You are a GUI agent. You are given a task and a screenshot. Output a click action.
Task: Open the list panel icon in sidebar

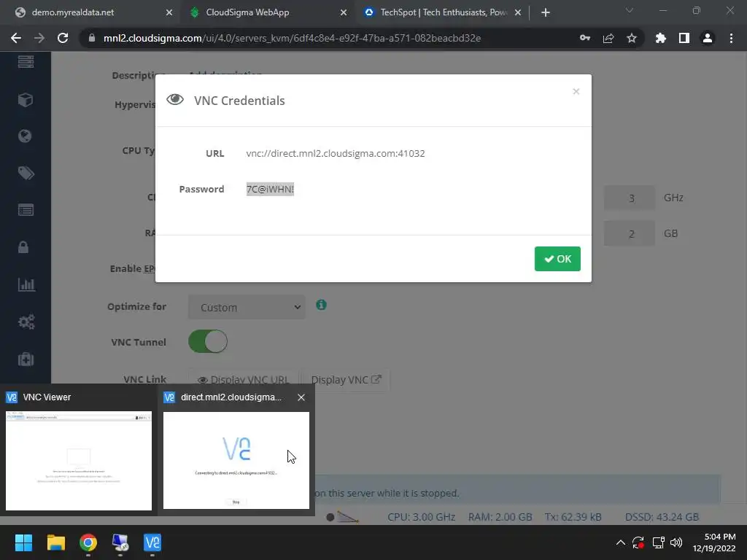point(26,210)
